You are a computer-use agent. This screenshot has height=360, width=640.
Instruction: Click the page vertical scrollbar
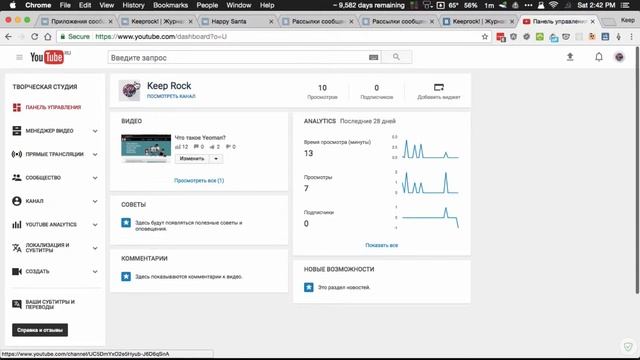pos(637,171)
